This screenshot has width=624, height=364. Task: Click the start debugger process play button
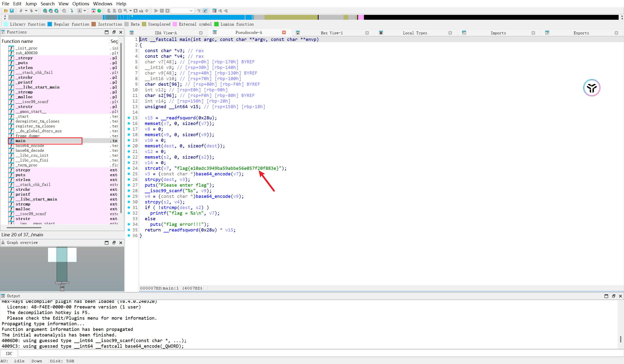click(x=156, y=11)
